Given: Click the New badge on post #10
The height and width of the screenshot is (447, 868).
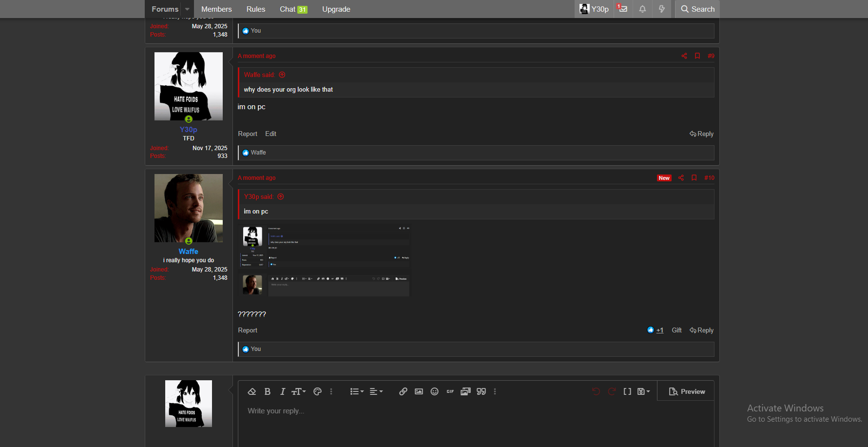Looking at the screenshot, I should point(664,178).
